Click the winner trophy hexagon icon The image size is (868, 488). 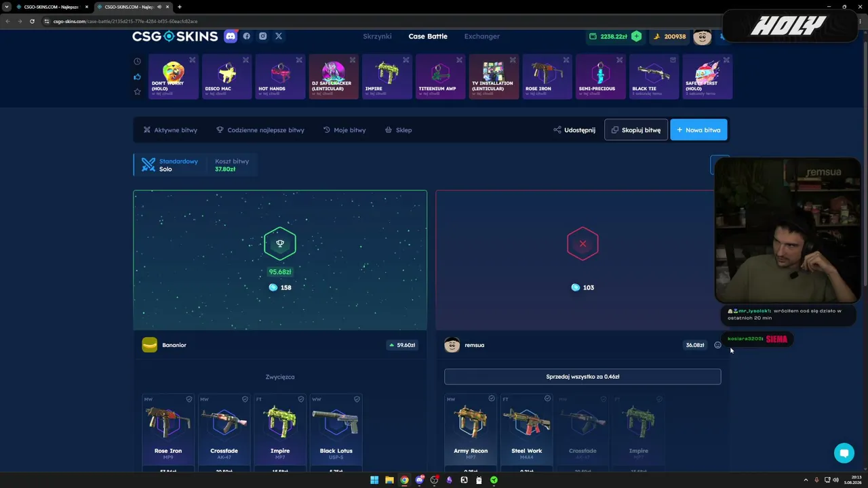280,243
